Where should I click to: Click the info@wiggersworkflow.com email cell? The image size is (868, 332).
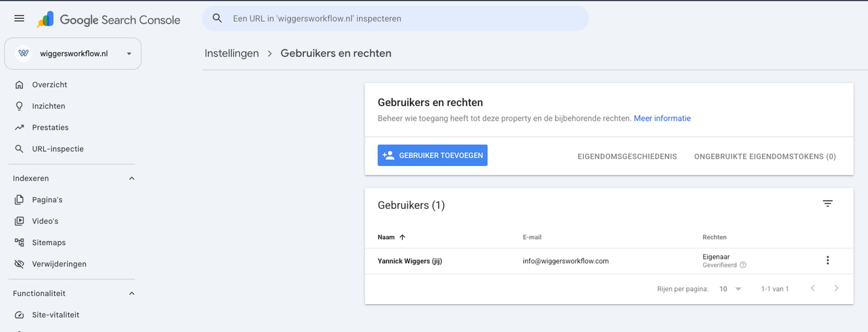pyautogui.click(x=566, y=261)
